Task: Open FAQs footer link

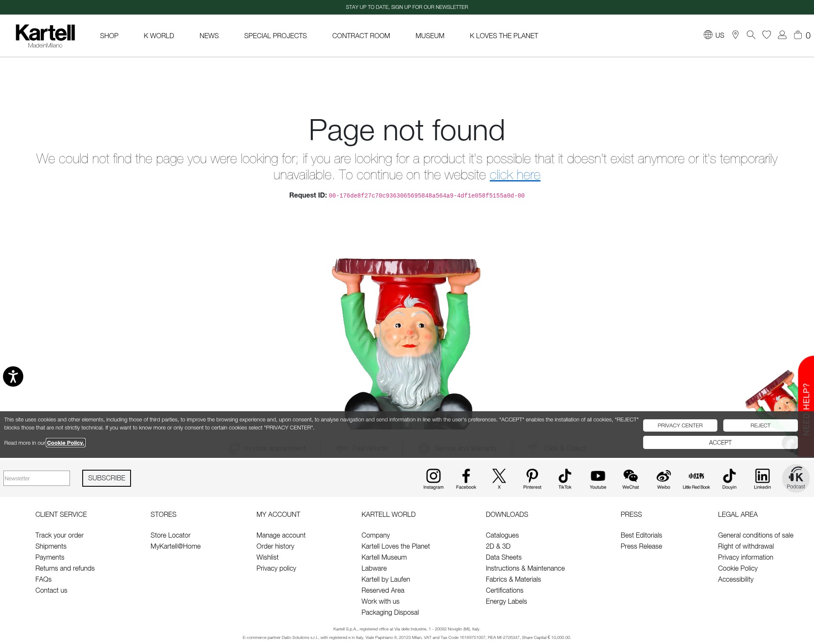Action: click(x=43, y=579)
